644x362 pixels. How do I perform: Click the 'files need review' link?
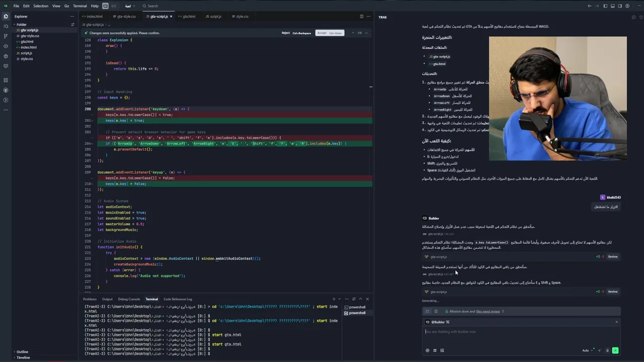click(x=488, y=311)
